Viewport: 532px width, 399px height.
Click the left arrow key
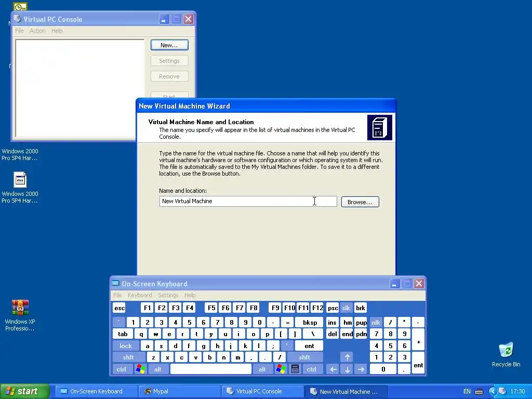pyautogui.click(x=333, y=369)
